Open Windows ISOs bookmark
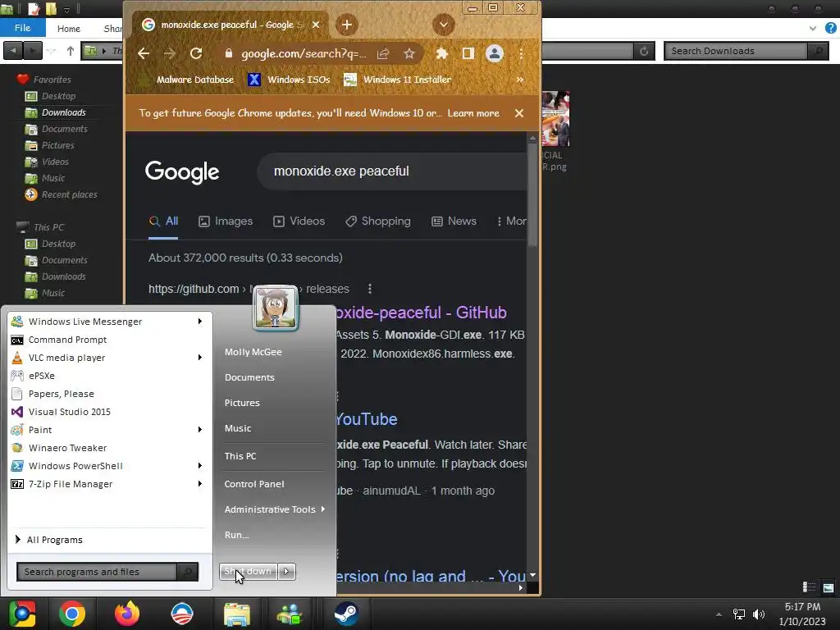The height and width of the screenshot is (630, 840). pyautogui.click(x=289, y=80)
